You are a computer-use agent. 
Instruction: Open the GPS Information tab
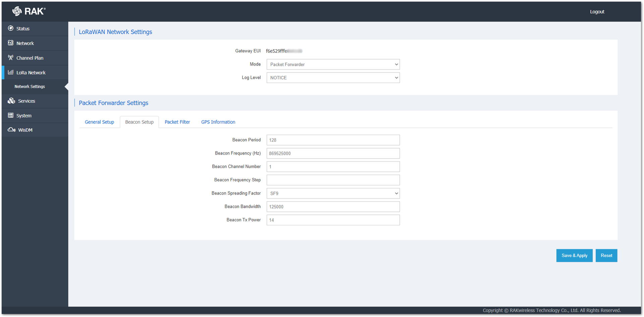point(218,122)
